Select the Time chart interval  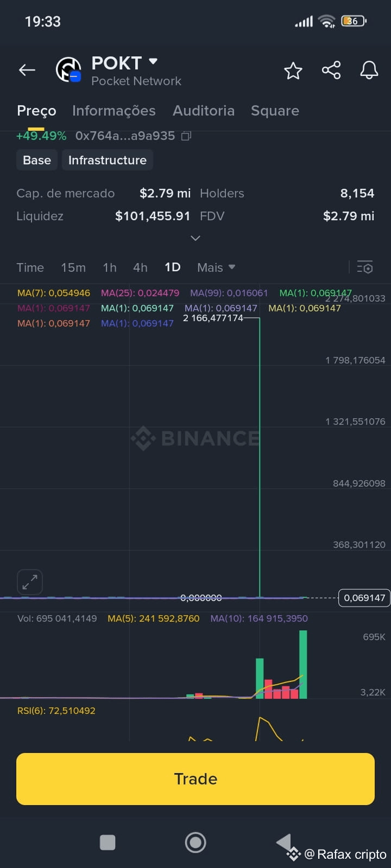coord(30,267)
